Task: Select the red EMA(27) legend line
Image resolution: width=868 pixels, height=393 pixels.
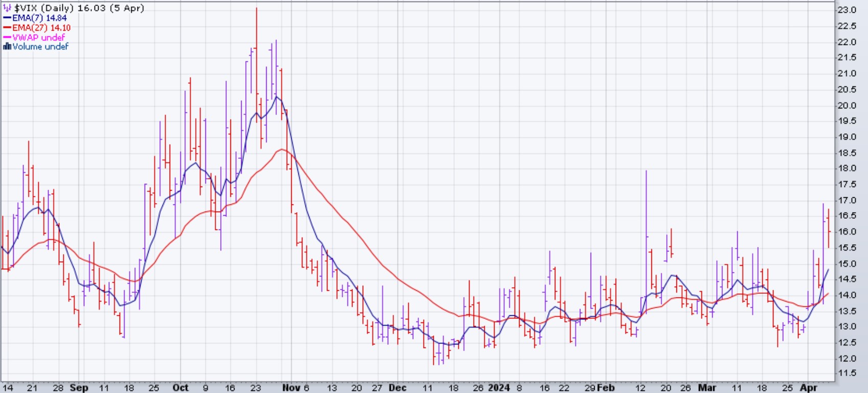Action: [x=7, y=28]
